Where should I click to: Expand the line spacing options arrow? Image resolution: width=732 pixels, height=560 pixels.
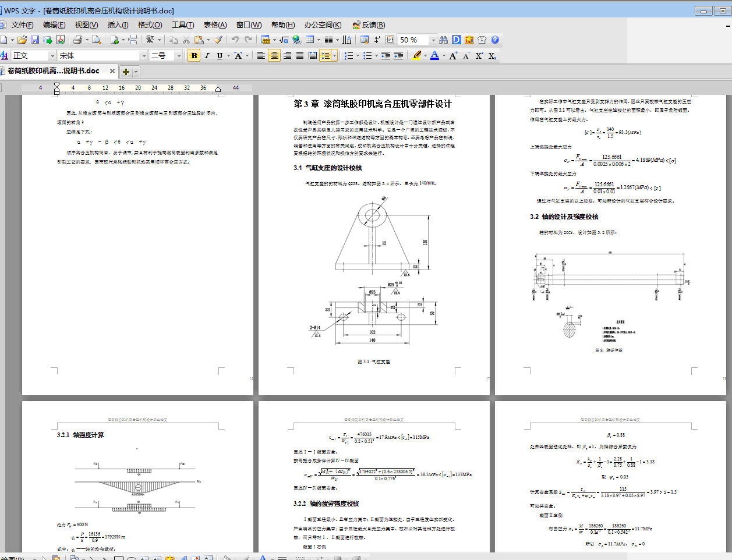[334, 56]
